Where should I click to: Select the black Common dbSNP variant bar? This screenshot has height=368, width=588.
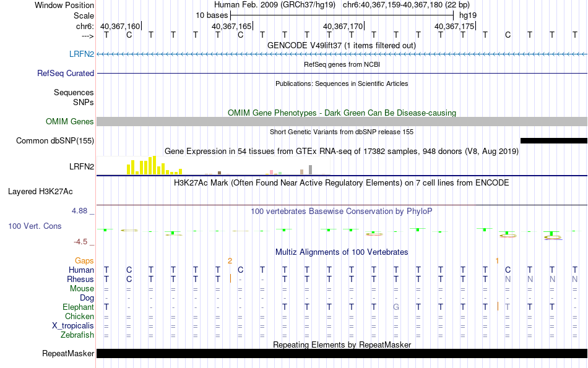554,140
